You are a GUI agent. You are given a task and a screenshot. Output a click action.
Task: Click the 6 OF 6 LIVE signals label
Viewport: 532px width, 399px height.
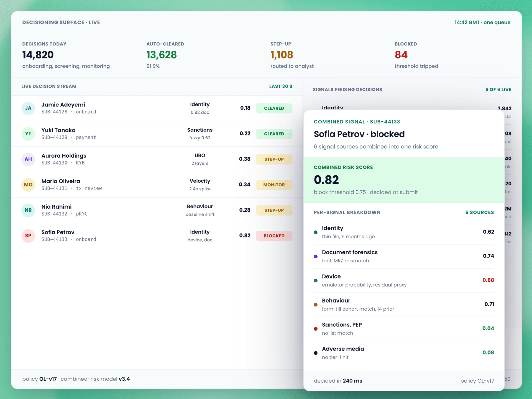tap(498, 89)
